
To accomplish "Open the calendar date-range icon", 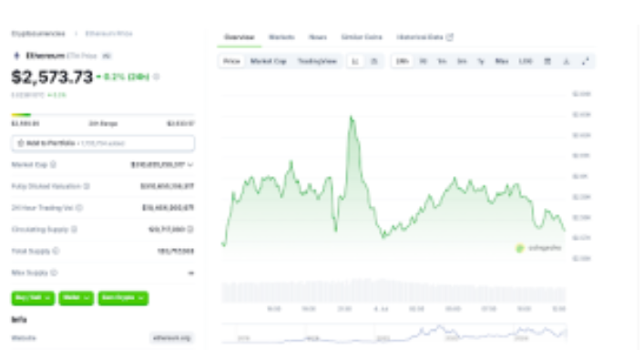I will point(547,61).
